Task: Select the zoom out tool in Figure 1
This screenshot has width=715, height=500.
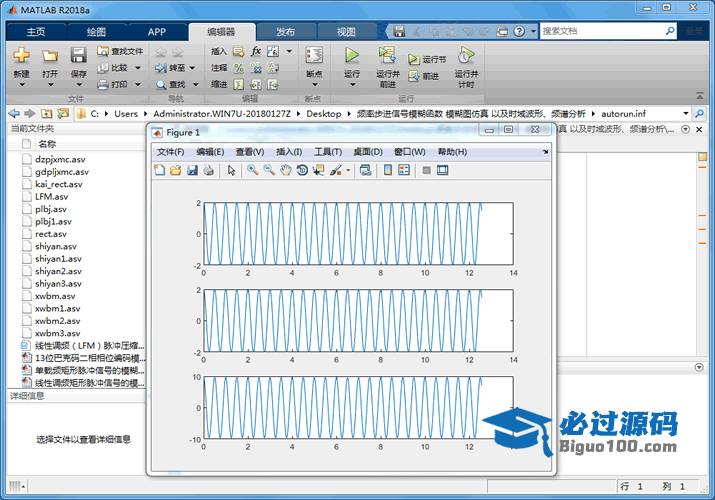Action: (x=269, y=170)
